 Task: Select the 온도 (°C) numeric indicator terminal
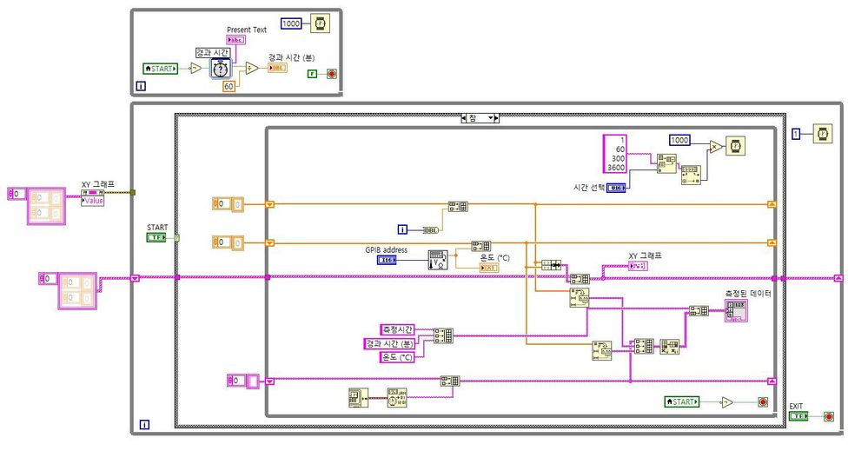coord(489,268)
